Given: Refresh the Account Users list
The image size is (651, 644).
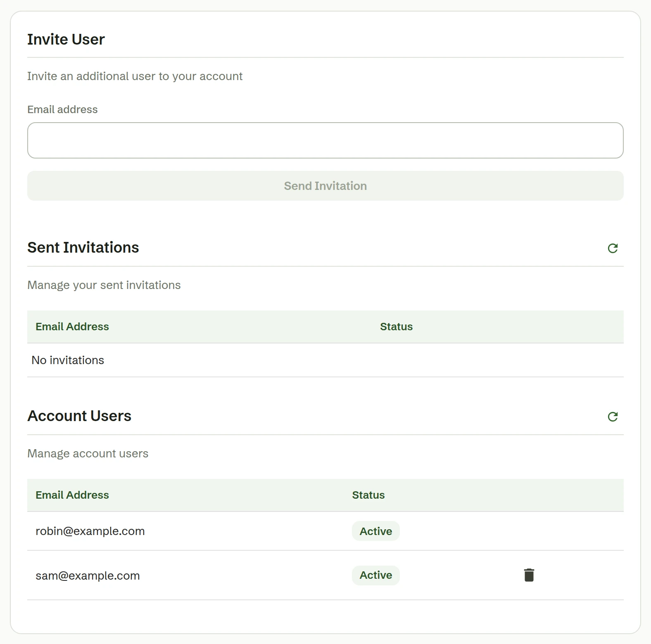Looking at the screenshot, I should 613,417.
